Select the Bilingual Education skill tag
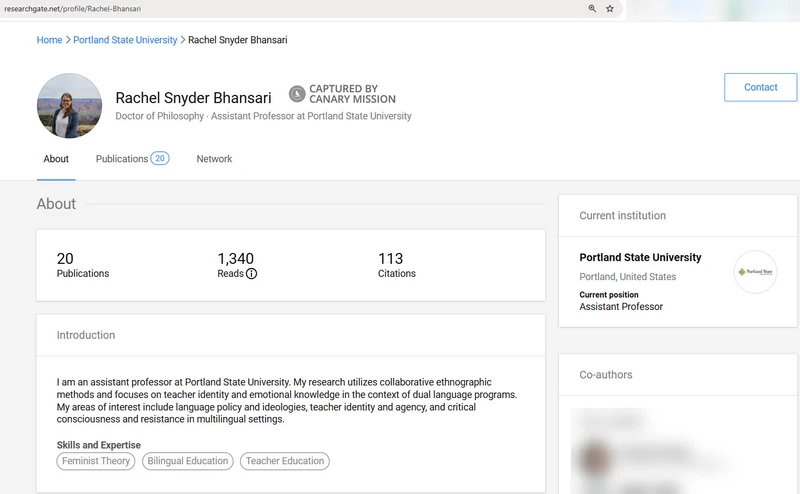 [x=188, y=461]
